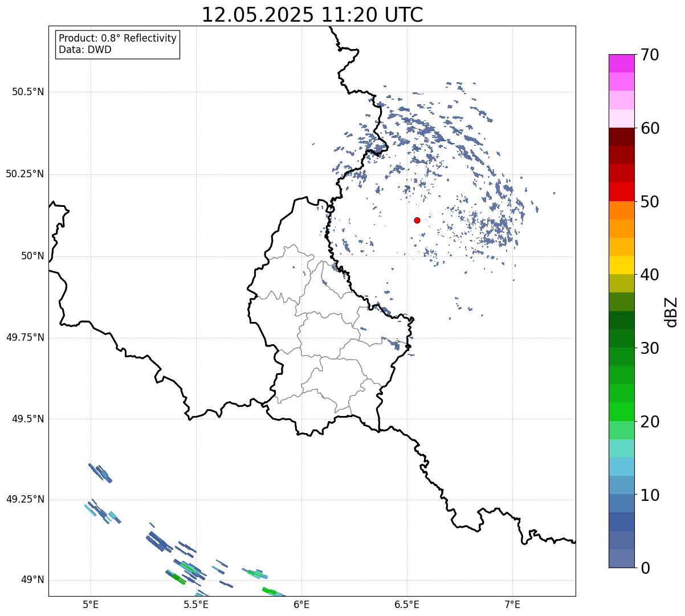
Task: Pick the slate-blue swatch above 0 dBZ
Action: [621, 558]
